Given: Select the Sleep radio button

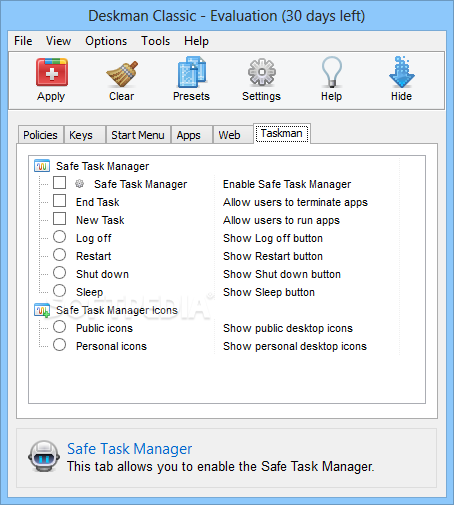Looking at the screenshot, I should 59,291.
